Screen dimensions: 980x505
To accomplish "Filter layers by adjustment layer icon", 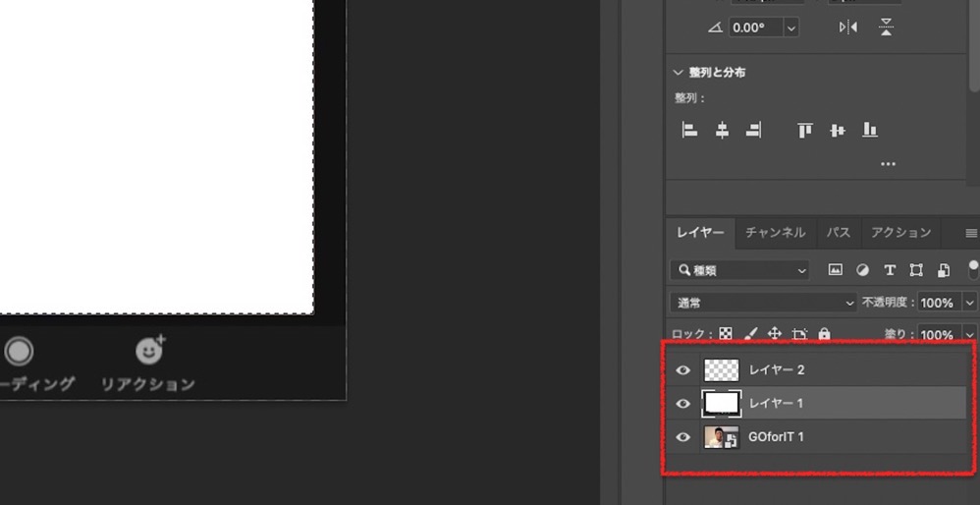I will click(862, 270).
